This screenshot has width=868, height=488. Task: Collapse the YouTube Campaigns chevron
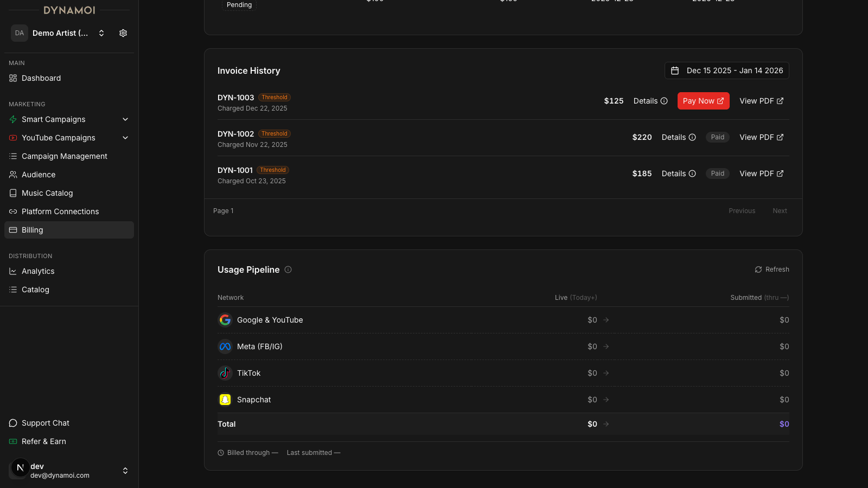pos(125,138)
